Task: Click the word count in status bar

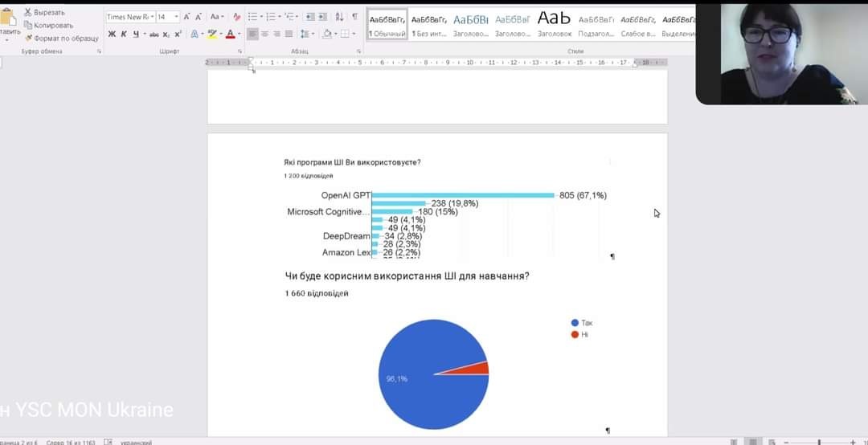Action: [x=71, y=442]
